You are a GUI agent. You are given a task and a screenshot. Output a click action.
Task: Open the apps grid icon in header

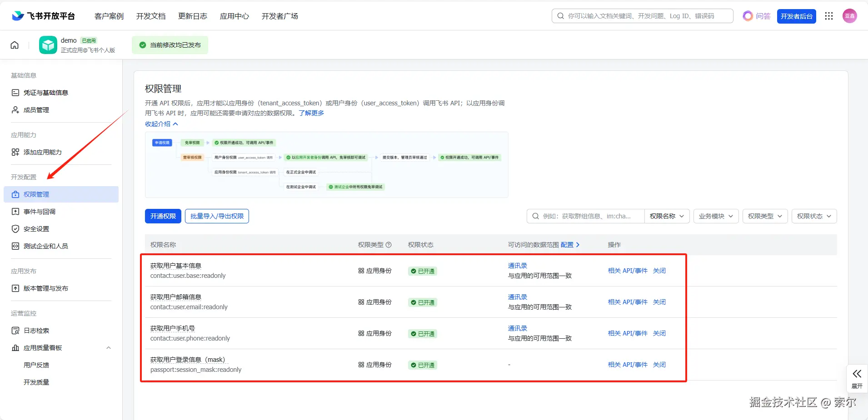[829, 16]
